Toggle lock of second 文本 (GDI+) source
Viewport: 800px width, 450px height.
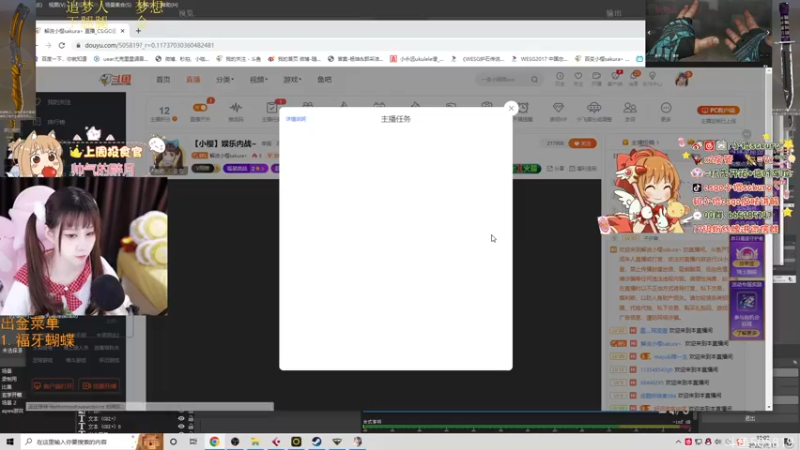191,427
